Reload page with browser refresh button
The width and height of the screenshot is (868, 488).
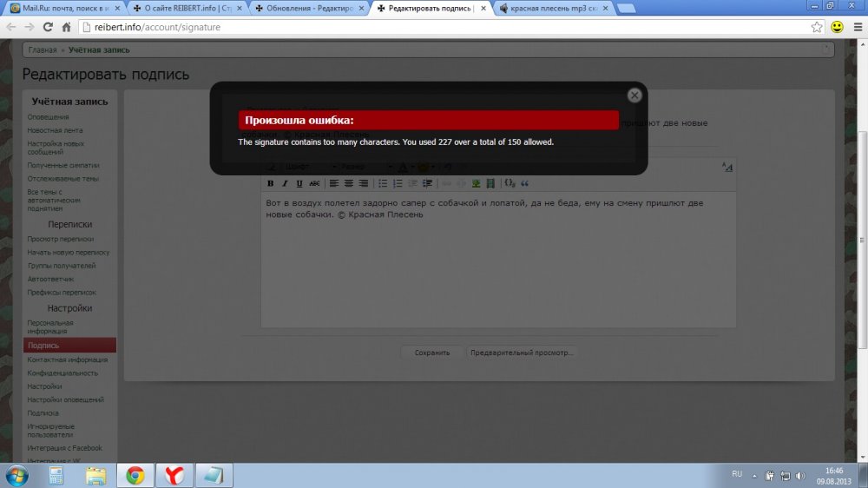[48, 27]
